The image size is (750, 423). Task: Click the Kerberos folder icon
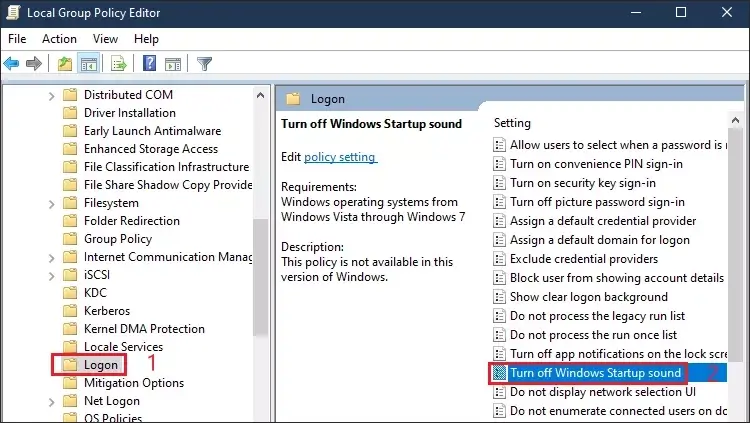pos(70,311)
